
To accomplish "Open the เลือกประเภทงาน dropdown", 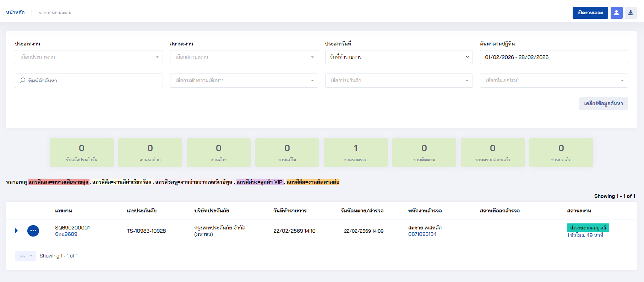I will (x=89, y=57).
